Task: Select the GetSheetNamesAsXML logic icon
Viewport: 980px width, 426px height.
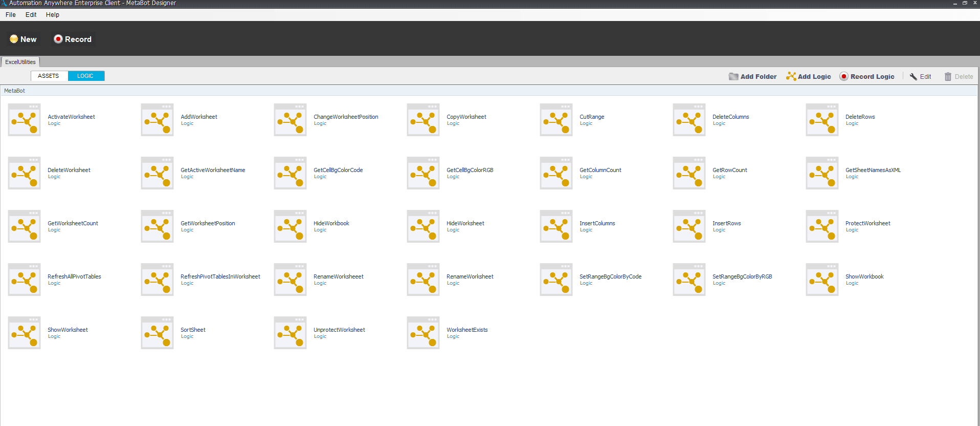Action: point(822,173)
